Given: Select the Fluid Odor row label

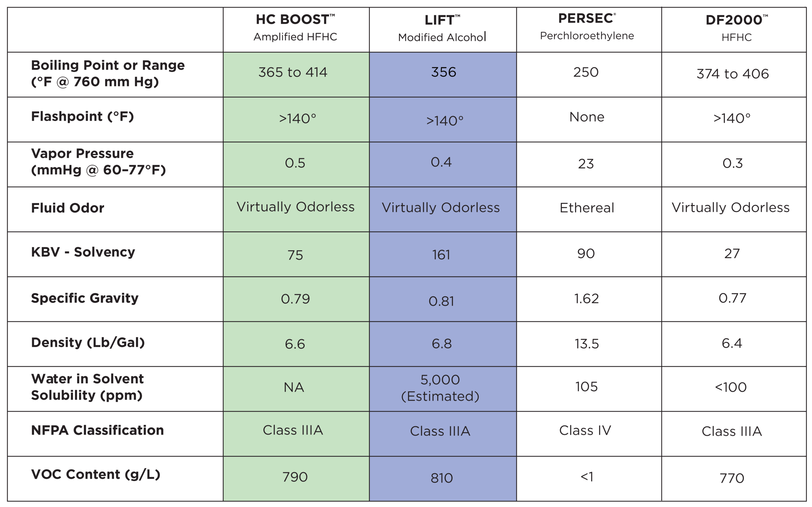Looking at the screenshot, I should coord(68,208).
